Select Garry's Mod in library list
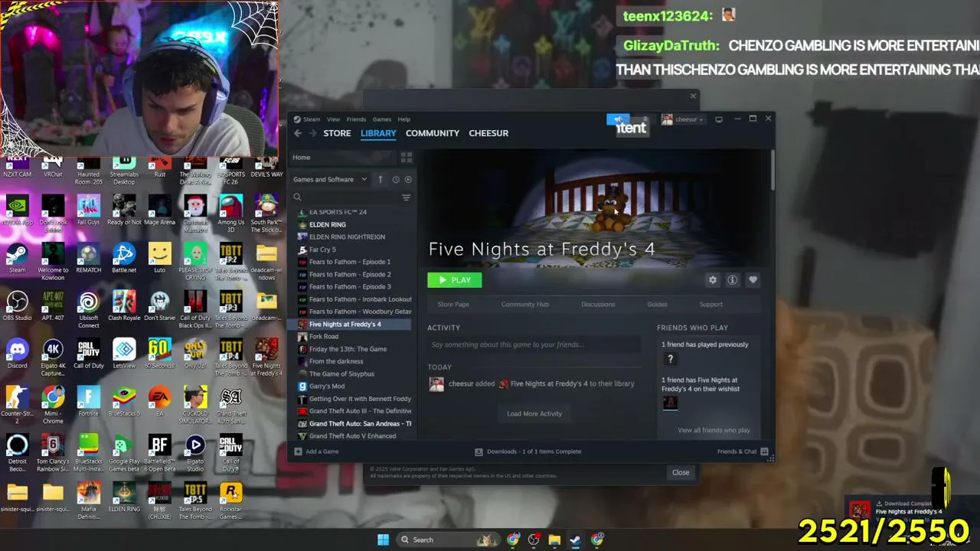 327,386
